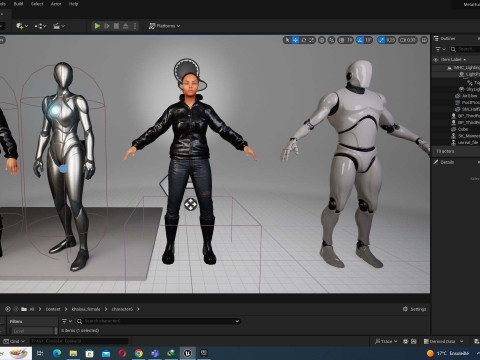Open content browser filter dropdown beside search
This screenshot has height=360, width=480.
click(x=67, y=321)
